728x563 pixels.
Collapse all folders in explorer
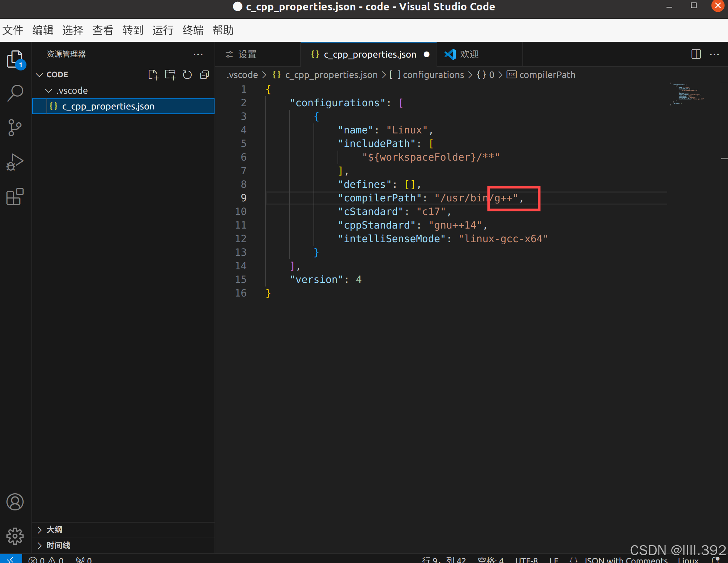(205, 75)
